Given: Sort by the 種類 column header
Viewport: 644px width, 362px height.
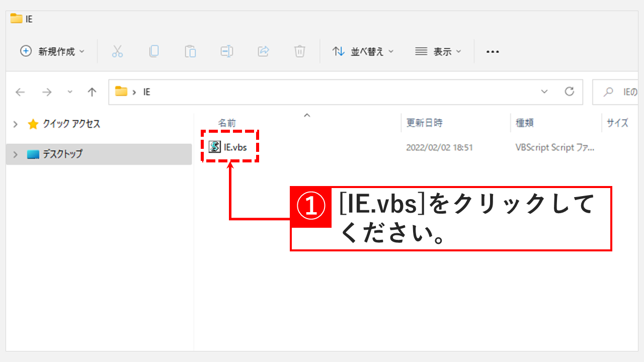Looking at the screenshot, I should pos(525,123).
